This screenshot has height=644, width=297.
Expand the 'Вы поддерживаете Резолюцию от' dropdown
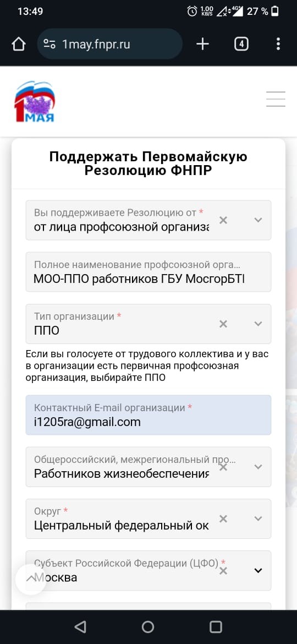coord(258,220)
